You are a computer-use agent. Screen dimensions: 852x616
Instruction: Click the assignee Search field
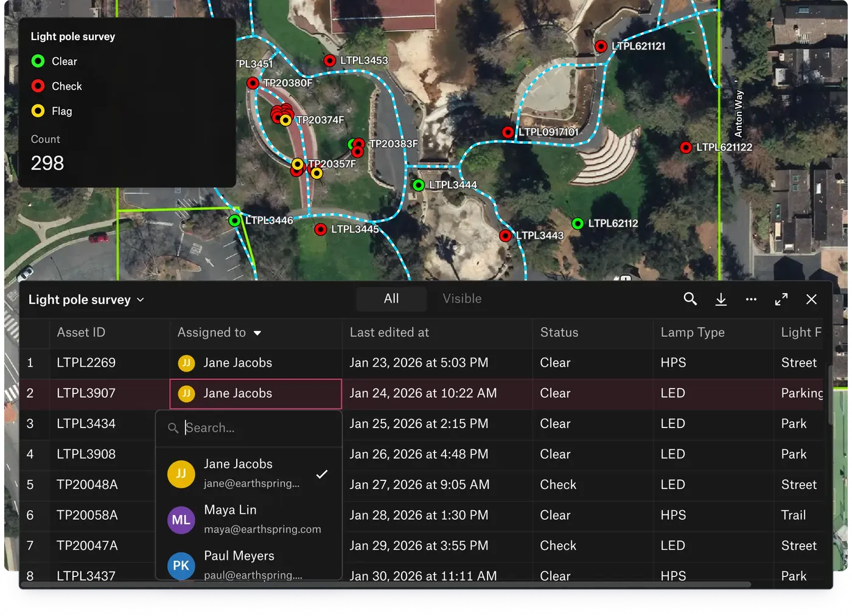click(248, 428)
